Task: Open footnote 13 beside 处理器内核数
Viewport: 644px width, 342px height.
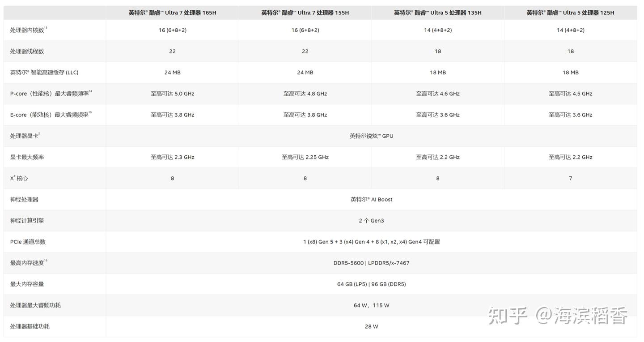Action: point(46,28)
